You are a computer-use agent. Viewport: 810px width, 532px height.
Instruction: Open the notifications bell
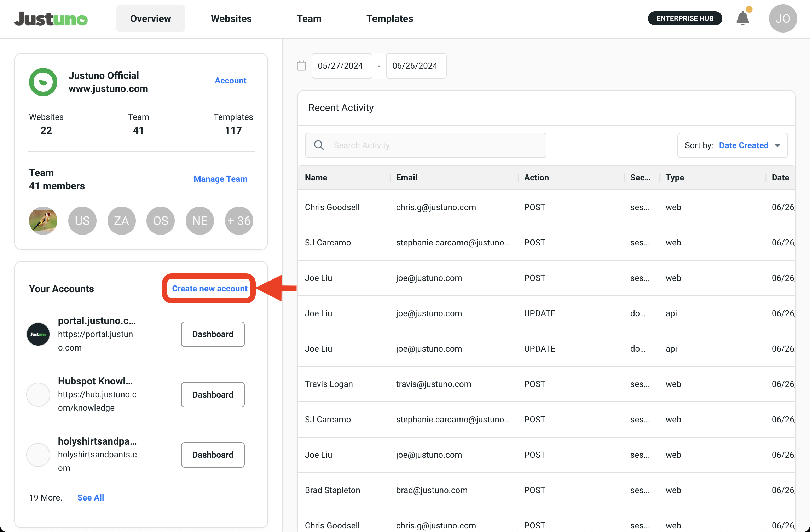[742, 18]
